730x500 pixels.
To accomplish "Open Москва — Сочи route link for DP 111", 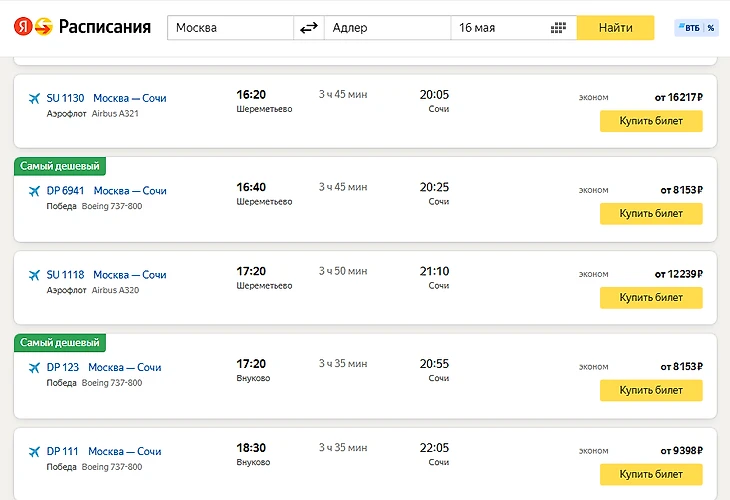I will (x=125, y=451).
